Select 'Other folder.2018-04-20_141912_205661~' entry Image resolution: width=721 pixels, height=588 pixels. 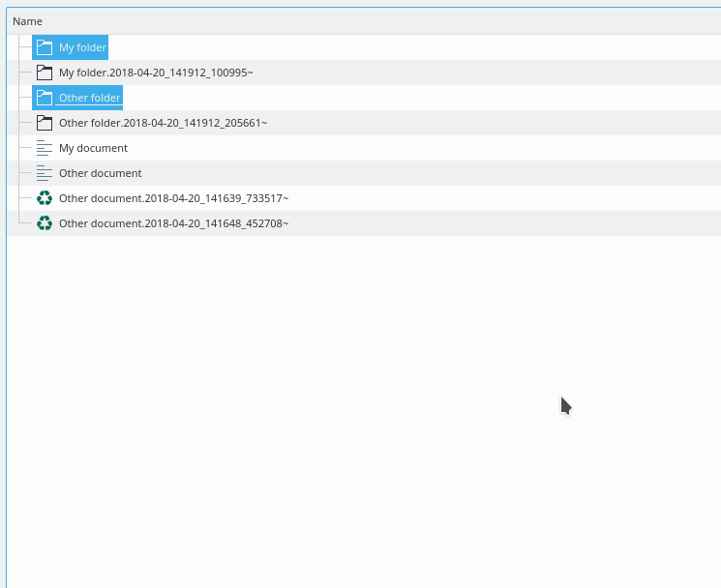[x=163, y=123]
